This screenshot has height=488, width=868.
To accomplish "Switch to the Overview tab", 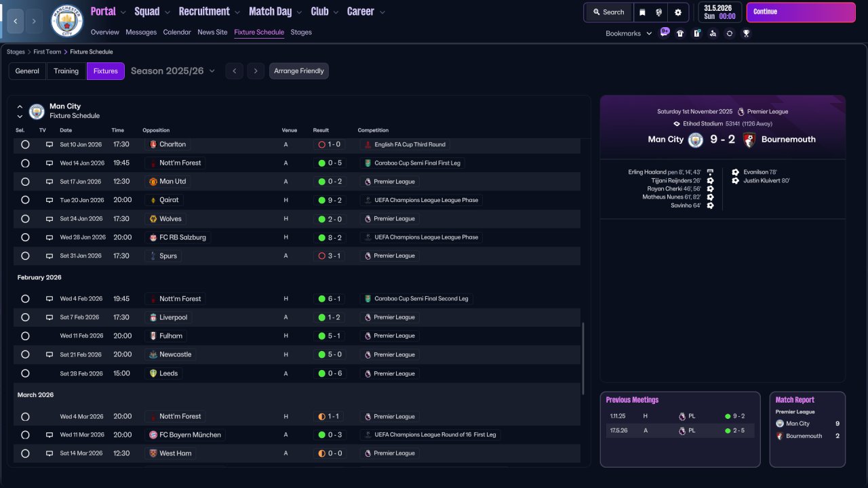I will pos(104,32).
